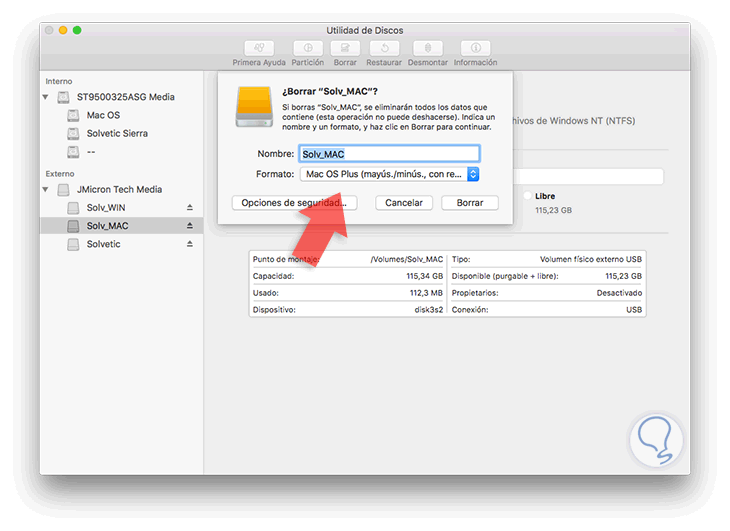Select the Solv_WIN volume
The width and height of the screenshot is (730, 531).
coord(106,208)
